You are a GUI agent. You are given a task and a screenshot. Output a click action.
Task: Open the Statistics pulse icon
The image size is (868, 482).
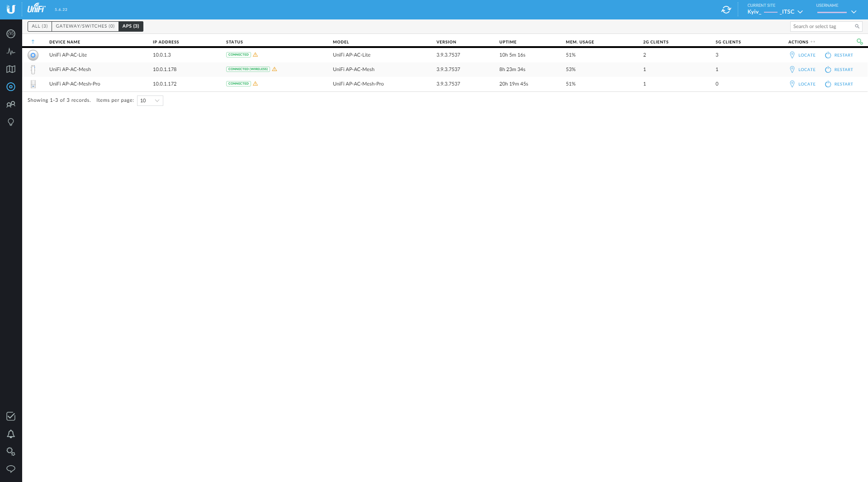coord(11,52)
